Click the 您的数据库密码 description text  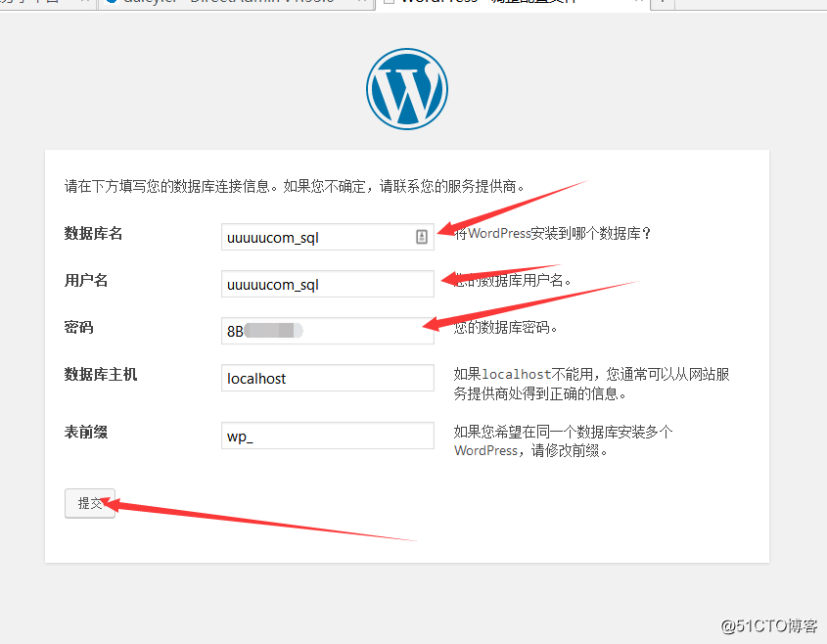505,328
